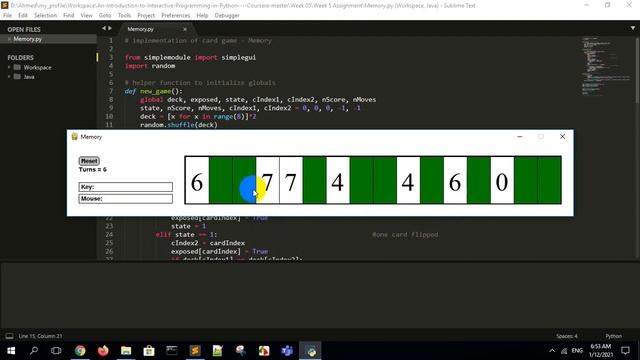
Task: Open the taskbar clock and date
Action: 601,351
